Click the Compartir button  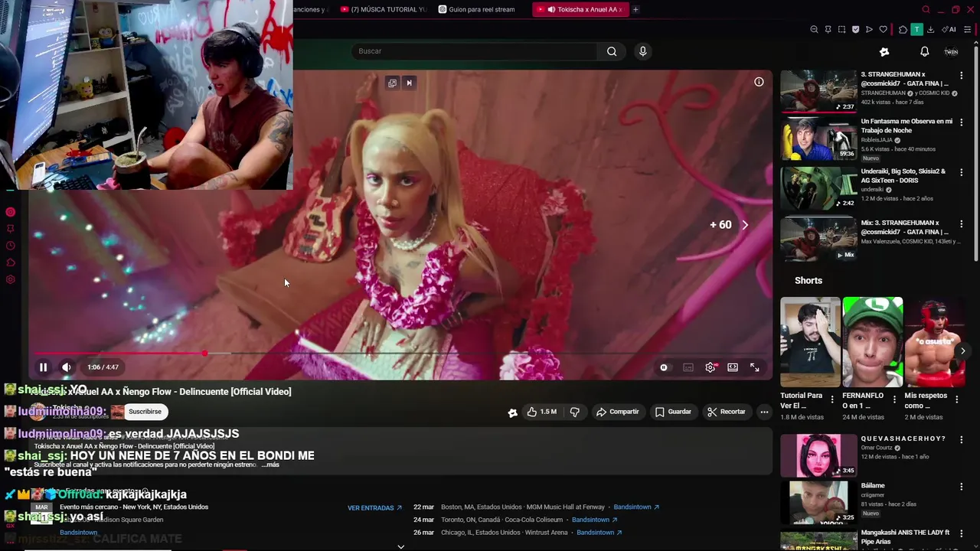click(617, 412)
